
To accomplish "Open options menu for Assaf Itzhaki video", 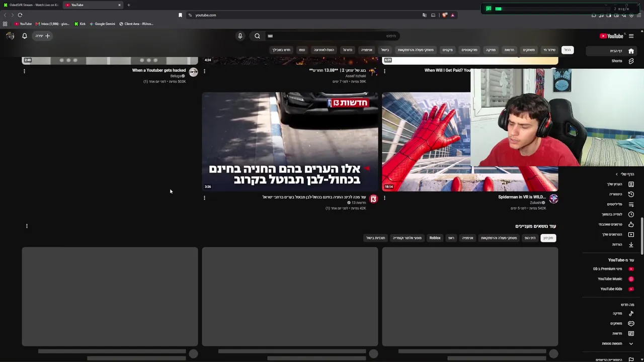I will coord(204,71).
